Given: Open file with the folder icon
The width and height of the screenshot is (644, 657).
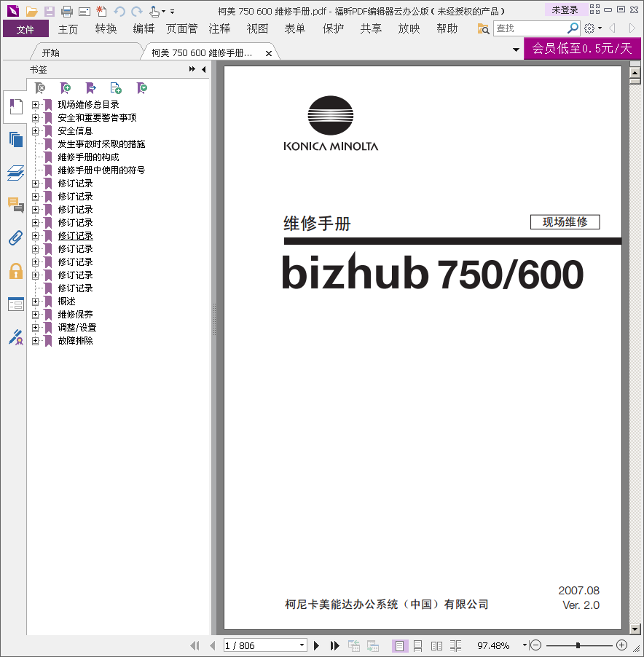Looking at the screenshot, I should [x=31, y=12].
